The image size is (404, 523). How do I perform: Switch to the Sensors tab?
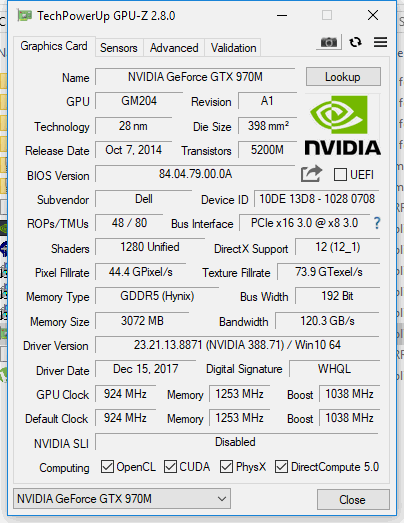[x=119, y=48]
